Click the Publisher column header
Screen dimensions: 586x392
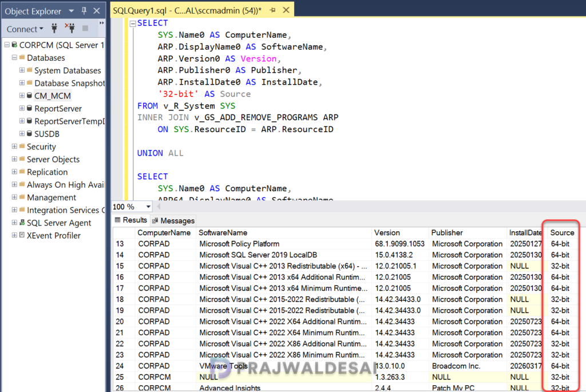click(468, 233)
